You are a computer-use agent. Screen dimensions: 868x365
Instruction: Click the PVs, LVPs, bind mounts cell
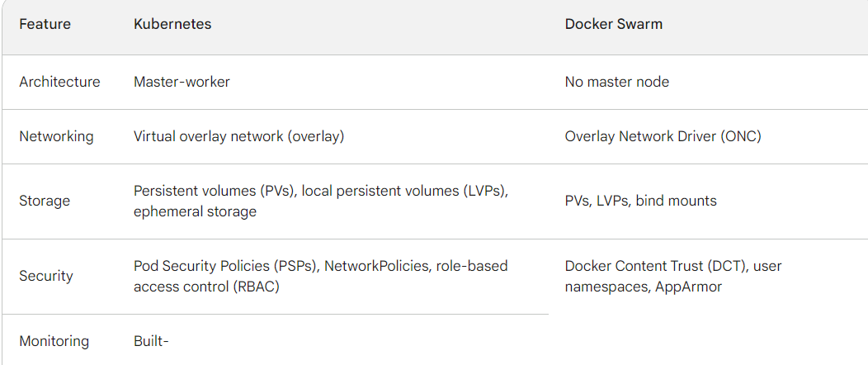coord(640,201)
